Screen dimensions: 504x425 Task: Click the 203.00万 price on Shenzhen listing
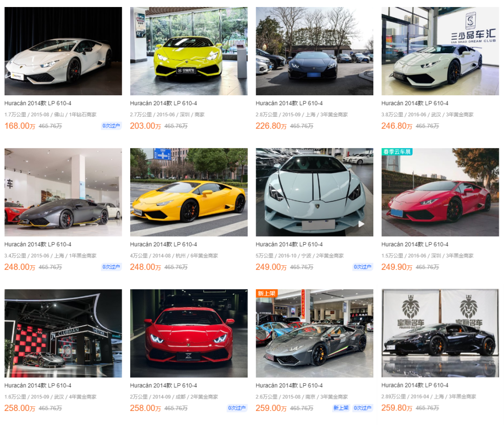pyautogui.click(x=145, y=126)
